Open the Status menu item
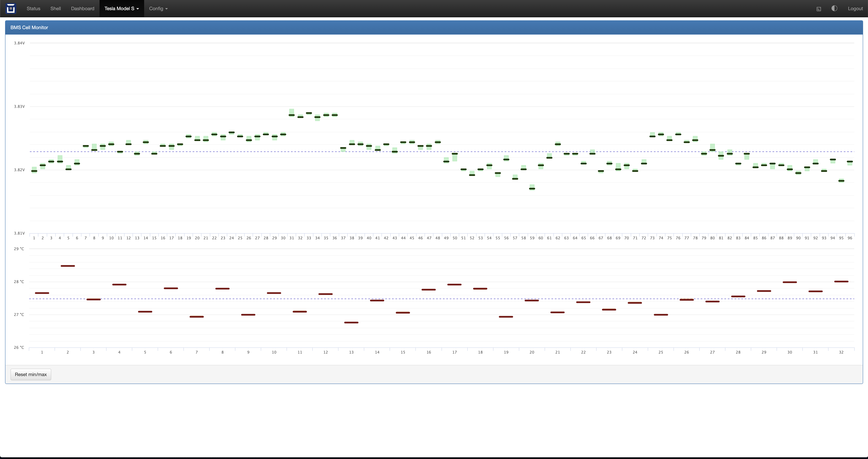 [x=33, y=8]
